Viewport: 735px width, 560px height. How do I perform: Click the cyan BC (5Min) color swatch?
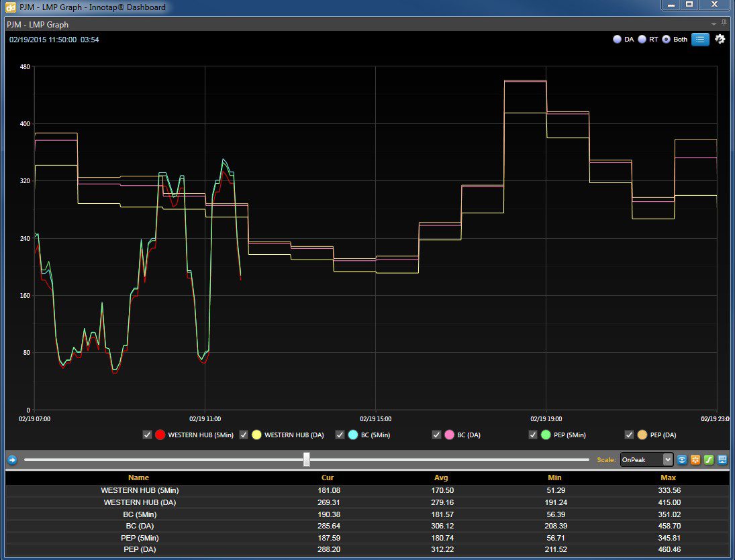353,435
